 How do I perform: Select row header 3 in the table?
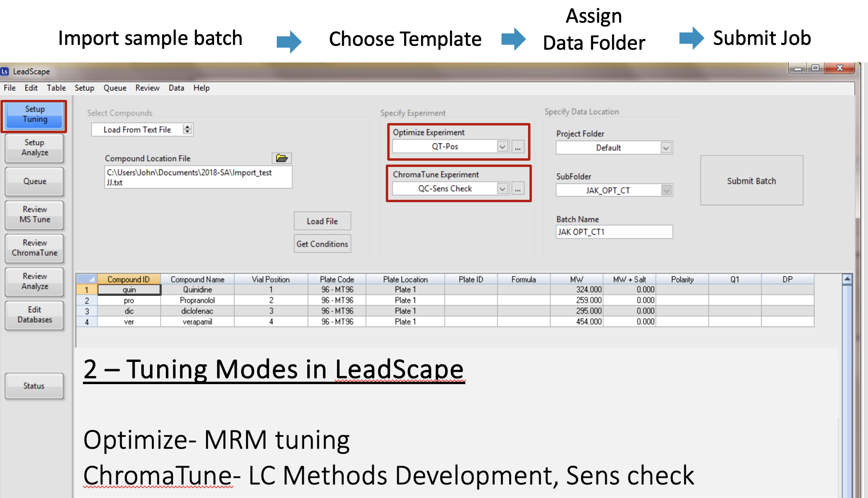87,311
